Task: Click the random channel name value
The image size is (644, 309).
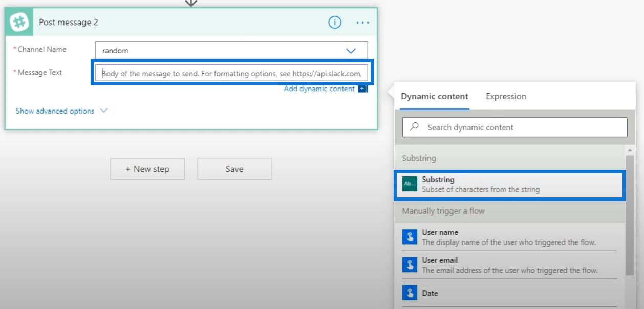Action: click(x=115, y=51)
